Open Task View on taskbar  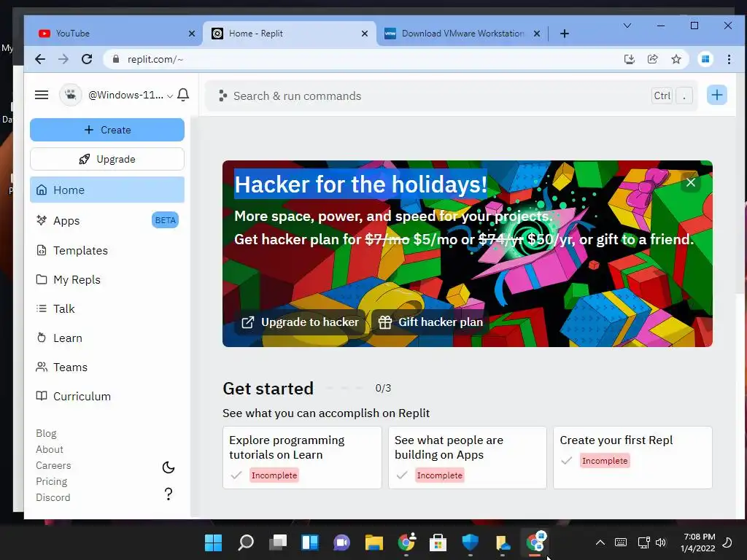coord(278,542)
